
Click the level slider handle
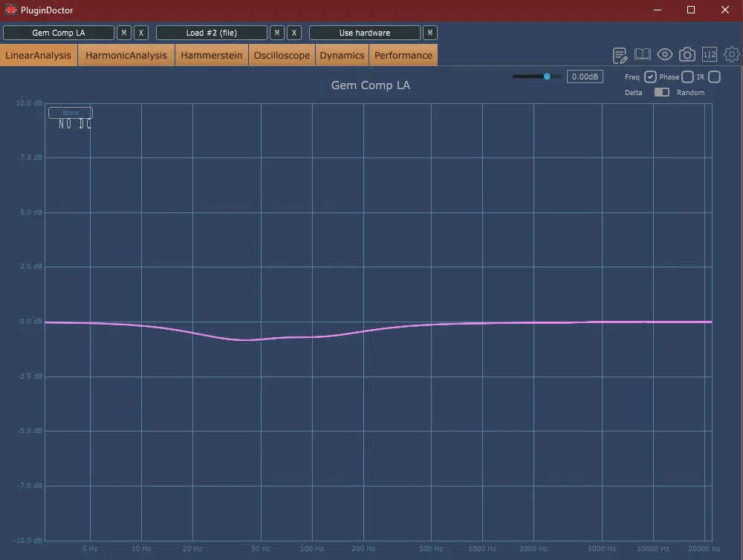pyautogui.click(x=547, y=76)
